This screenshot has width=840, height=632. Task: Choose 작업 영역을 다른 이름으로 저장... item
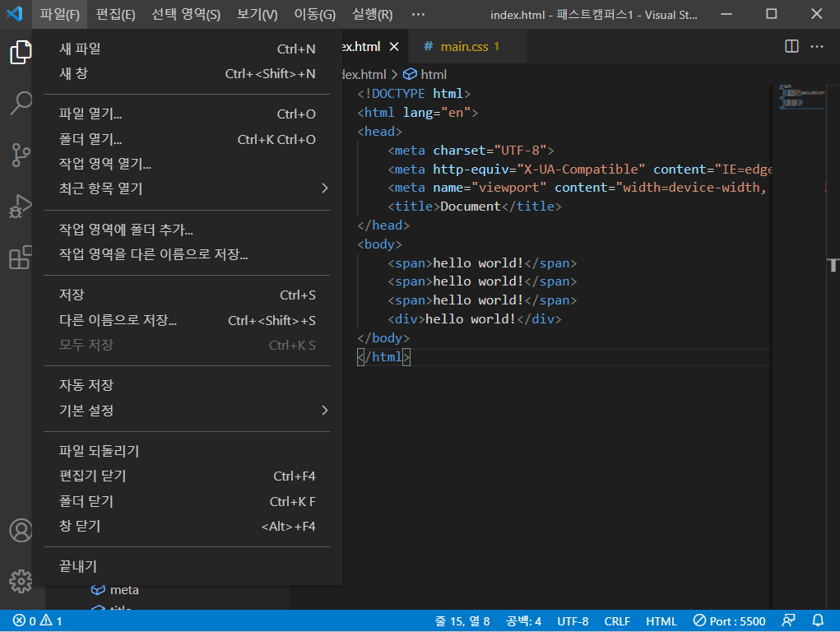(187, 254)
